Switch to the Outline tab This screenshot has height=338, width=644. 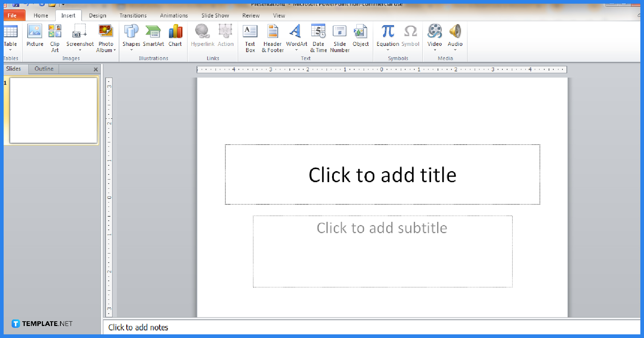coord(43,68)
